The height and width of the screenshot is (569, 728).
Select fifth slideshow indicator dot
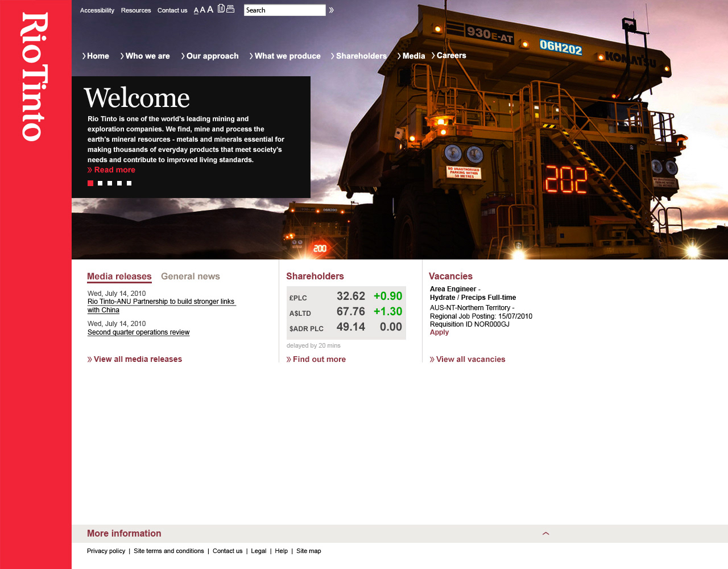click(129, 183)
